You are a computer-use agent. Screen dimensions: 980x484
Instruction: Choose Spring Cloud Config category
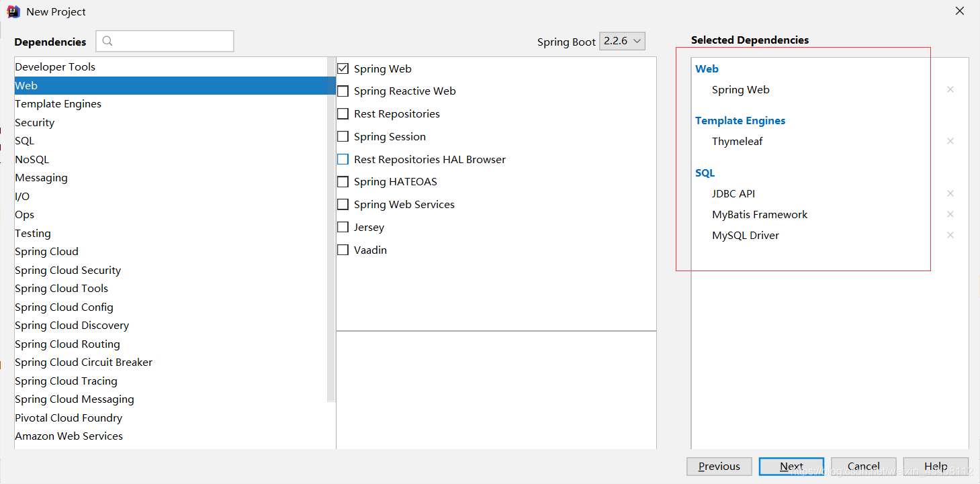click(x=171, y=307)
